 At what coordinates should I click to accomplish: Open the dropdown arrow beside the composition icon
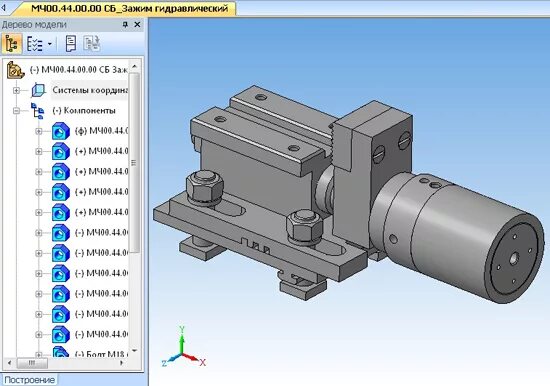click(49, 44)
